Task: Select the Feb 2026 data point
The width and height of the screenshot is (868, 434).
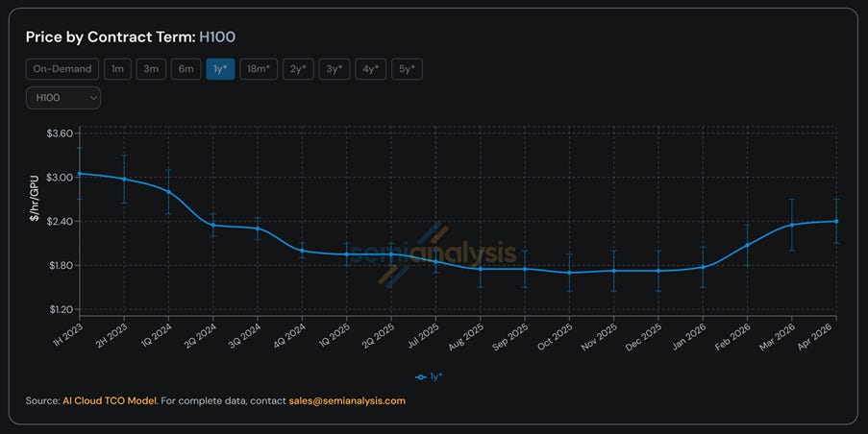Action: coord(747,245)
